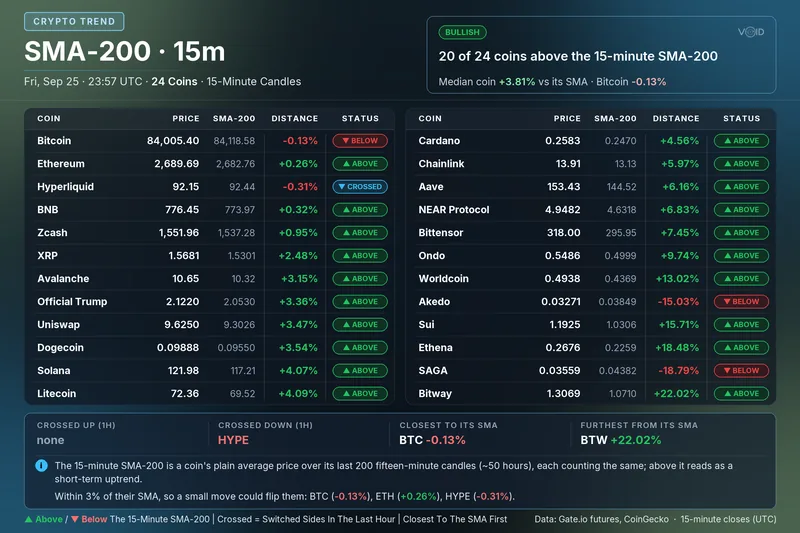
Task: Click 'none' under Crossed Up
Action: coord(51,440)
